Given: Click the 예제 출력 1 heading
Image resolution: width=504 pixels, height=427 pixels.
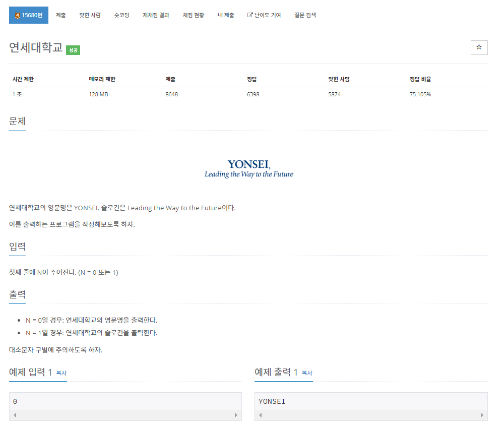Looking at the screenshot, I should (x=276, y=372).
